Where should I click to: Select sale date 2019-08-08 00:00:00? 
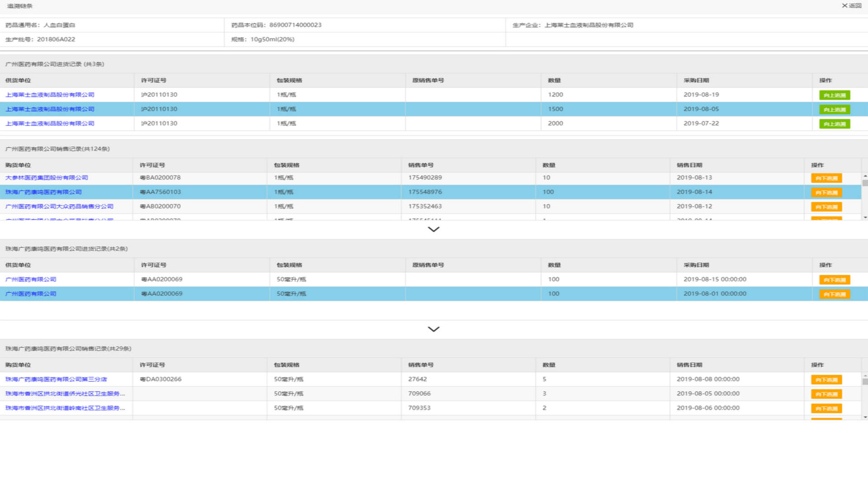pyautogui.click(x=708, y=379)
